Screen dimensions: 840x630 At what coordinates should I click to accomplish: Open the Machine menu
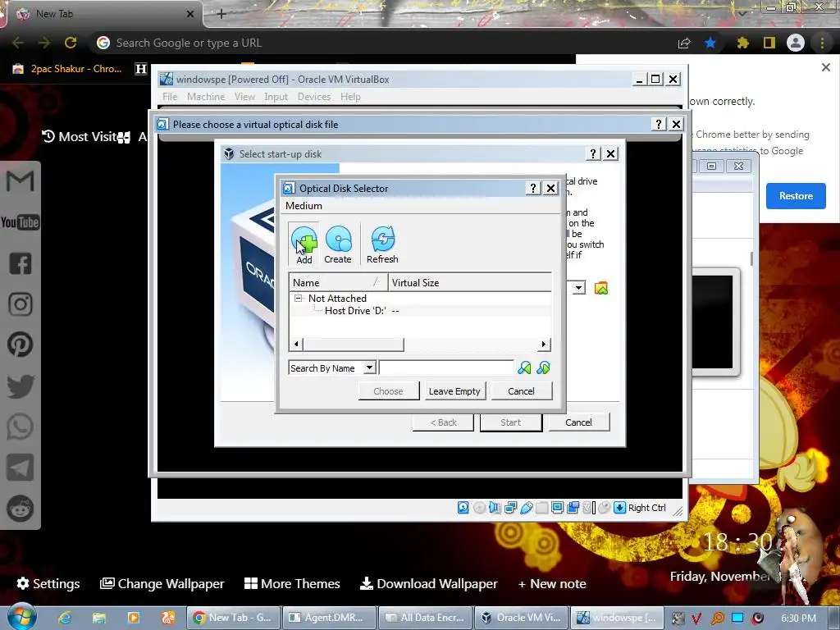click(206, 97)
